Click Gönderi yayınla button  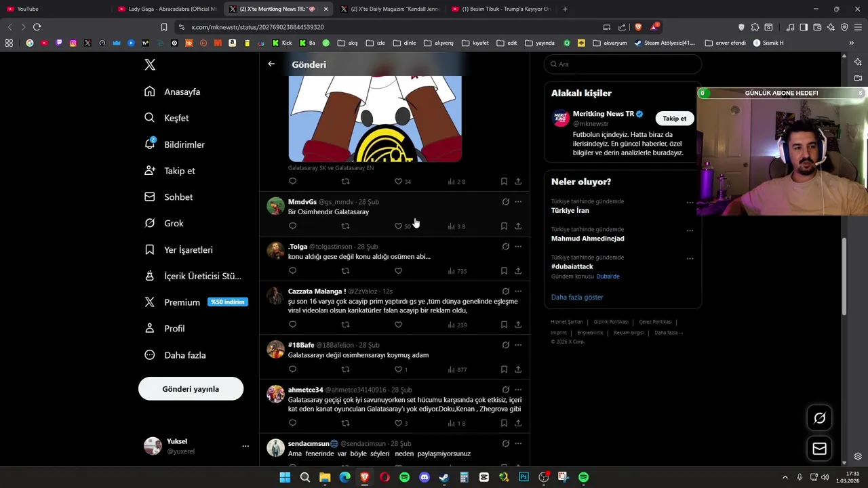(x=191, y=389)
